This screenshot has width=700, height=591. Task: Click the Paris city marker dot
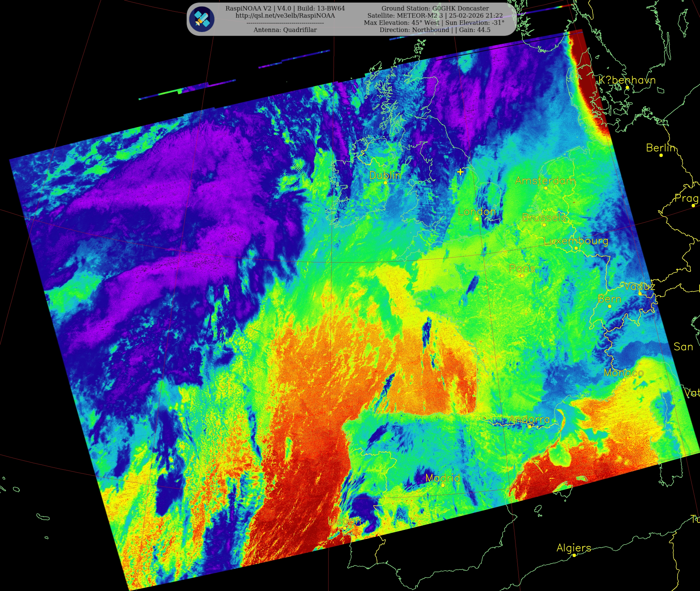click(x=522, y=276)
